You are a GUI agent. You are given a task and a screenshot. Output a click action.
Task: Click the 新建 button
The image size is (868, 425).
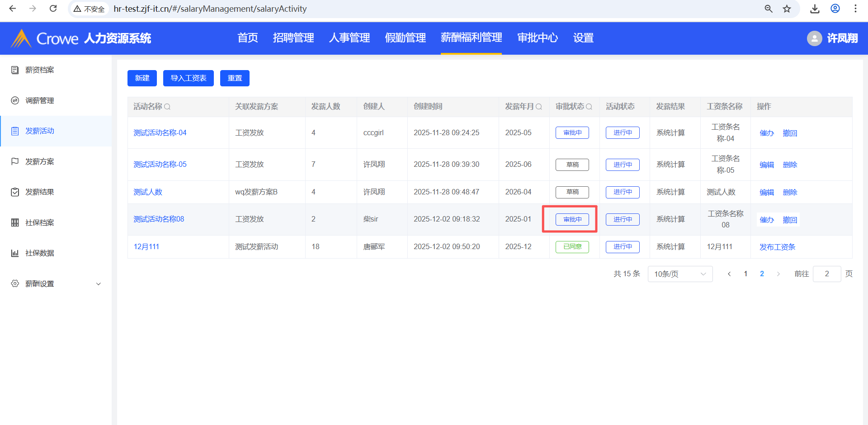pos(142,78)
